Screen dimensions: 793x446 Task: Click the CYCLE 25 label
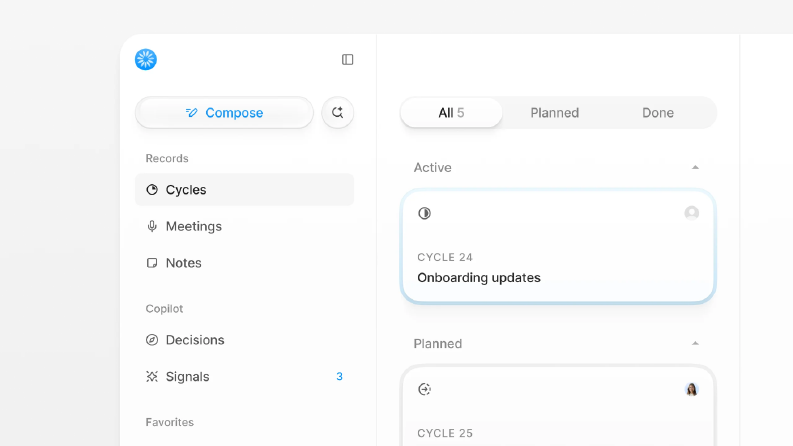(x=445, y=433)
